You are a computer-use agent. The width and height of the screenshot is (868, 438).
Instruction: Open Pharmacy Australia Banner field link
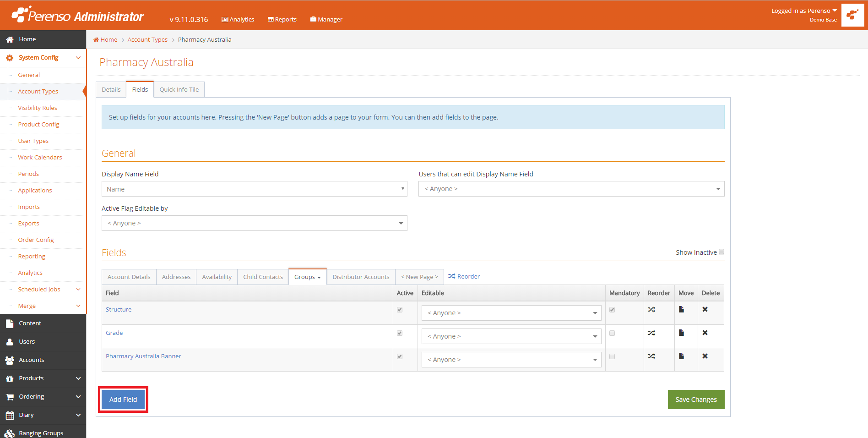(143, 356)
